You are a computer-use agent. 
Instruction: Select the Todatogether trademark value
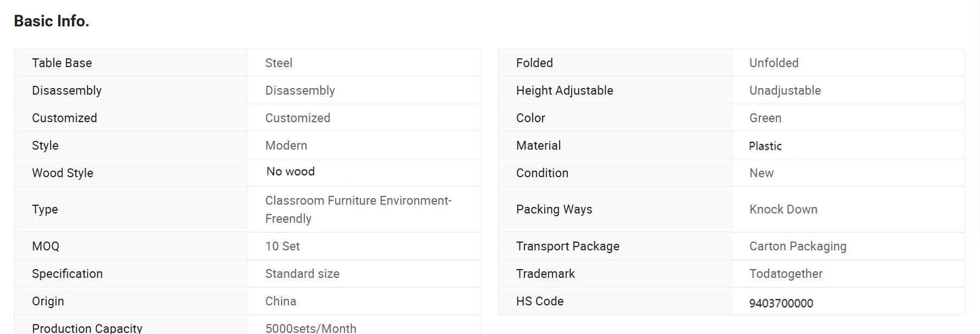[x=785, y=273]
